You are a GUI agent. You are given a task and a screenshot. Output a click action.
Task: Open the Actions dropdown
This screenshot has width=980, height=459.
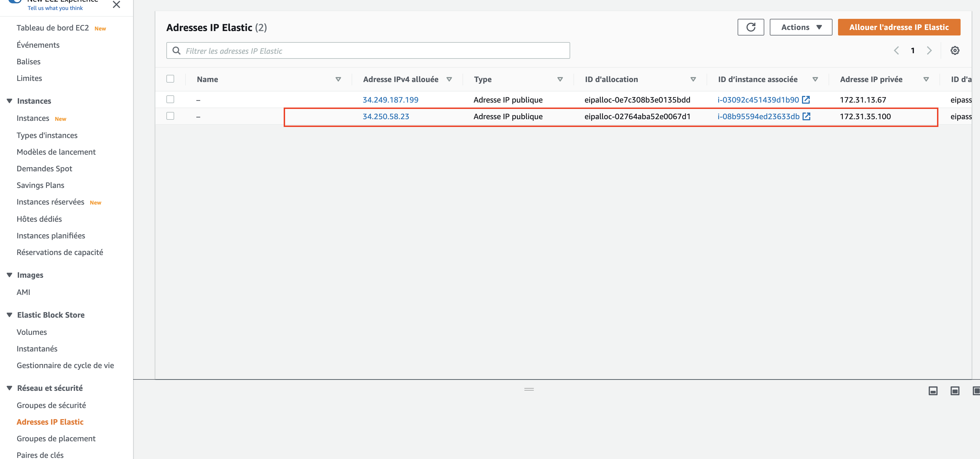(800, 27)
